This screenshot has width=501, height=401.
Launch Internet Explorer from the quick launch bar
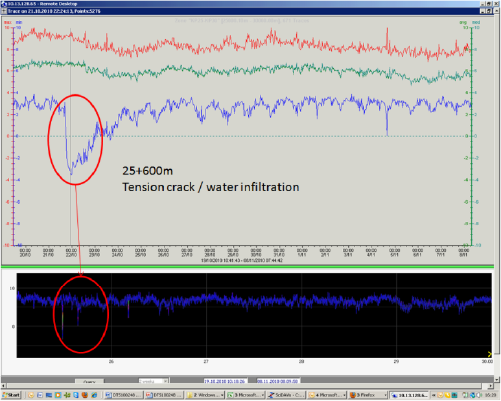point(94,395)
